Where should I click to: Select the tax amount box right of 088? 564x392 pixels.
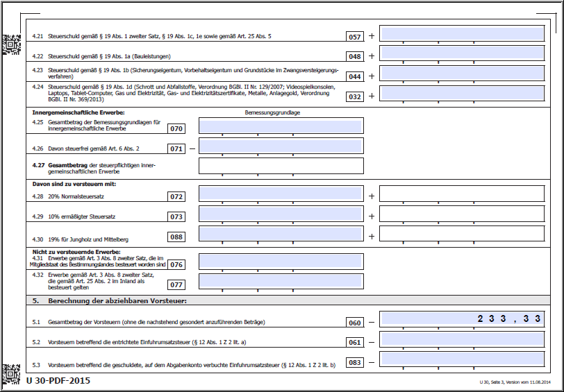pyautogui.click(x=462, y=235)
